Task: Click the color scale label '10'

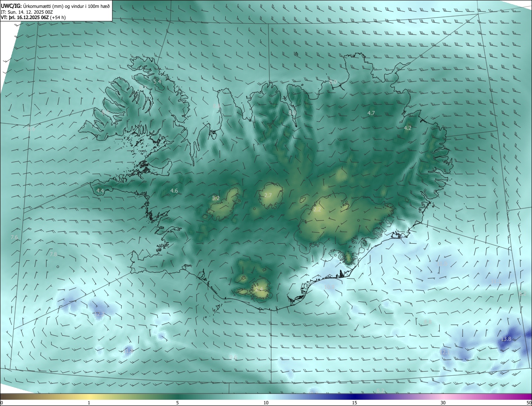Action: coord(266,403)
